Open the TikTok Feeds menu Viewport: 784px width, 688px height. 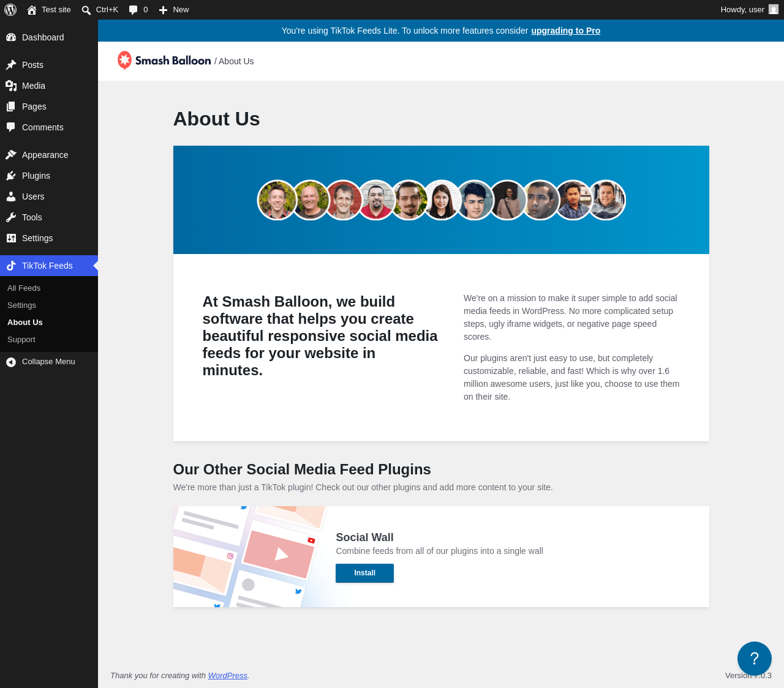coord(49,266)
